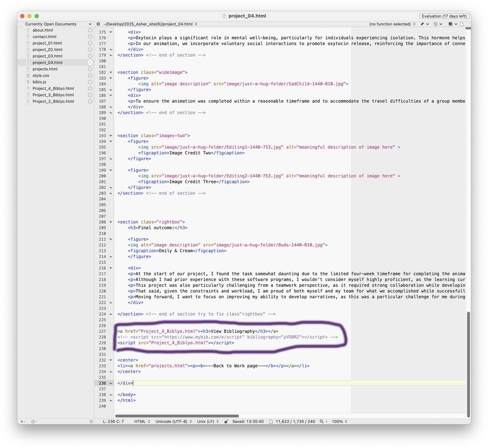Open about.html from the documents list
The image size is (488, 448).
[43, 30]
